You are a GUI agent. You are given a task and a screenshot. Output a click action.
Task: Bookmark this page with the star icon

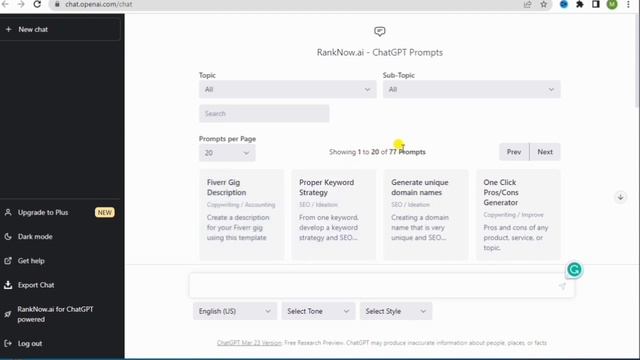pos(544,4)
